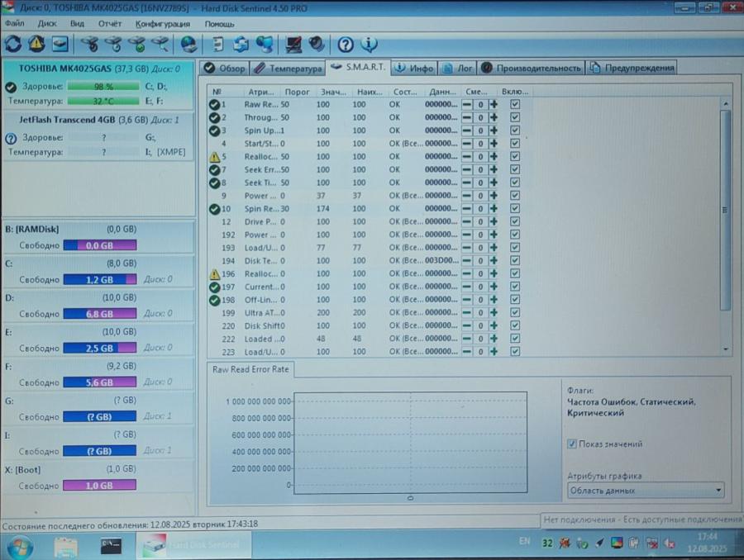Image resolution: width=744 pixels, height=560 pixels.
Task: Click the warning icon on row 196 Realloc
Action: pos(214,273)
